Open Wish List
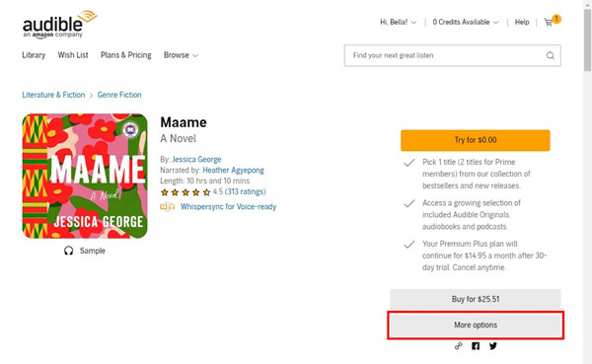 coord(73,55)
